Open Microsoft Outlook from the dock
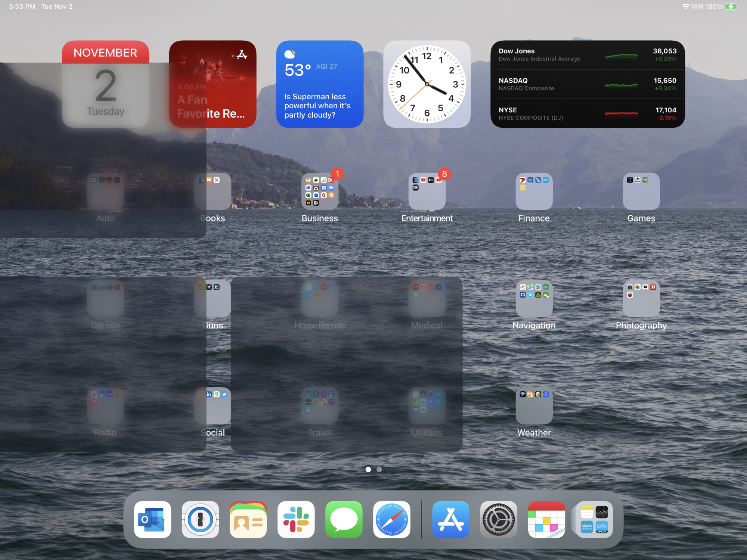This screenshot has width=747, height=560. (152, 519)
